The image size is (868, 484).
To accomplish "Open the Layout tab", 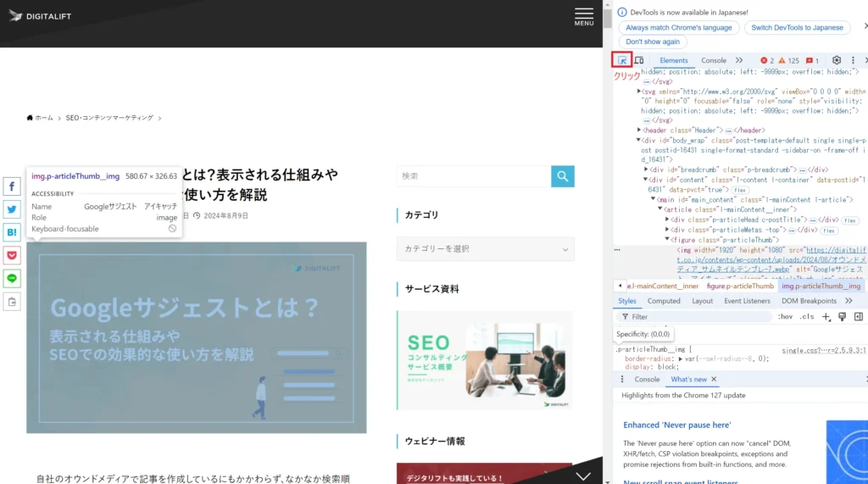I will coord(702,301).
